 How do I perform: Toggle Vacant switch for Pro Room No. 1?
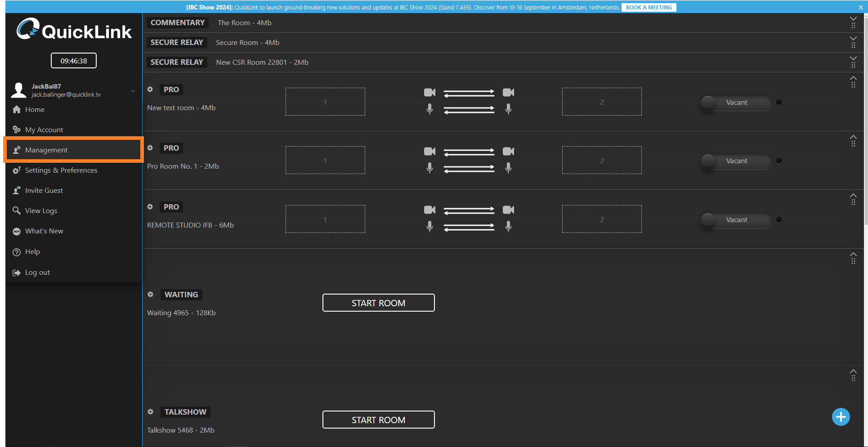coord(709,161)
